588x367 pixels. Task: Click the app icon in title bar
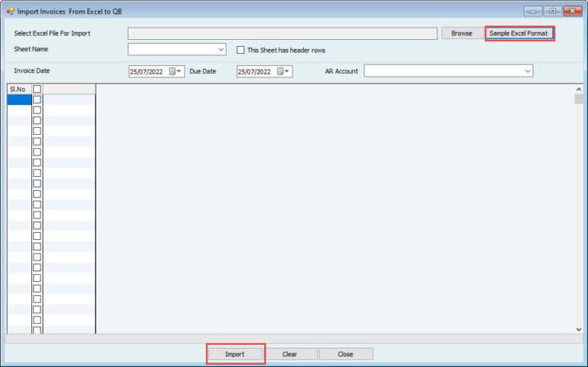pos(10,11)
